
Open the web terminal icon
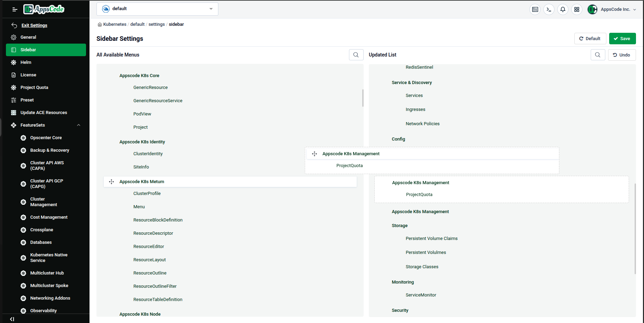(549, 9)
